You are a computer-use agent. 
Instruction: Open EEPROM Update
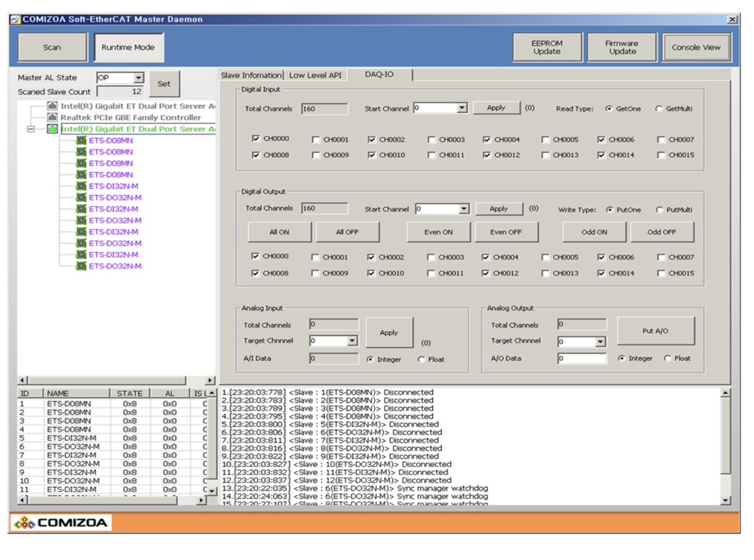(547, 47)
